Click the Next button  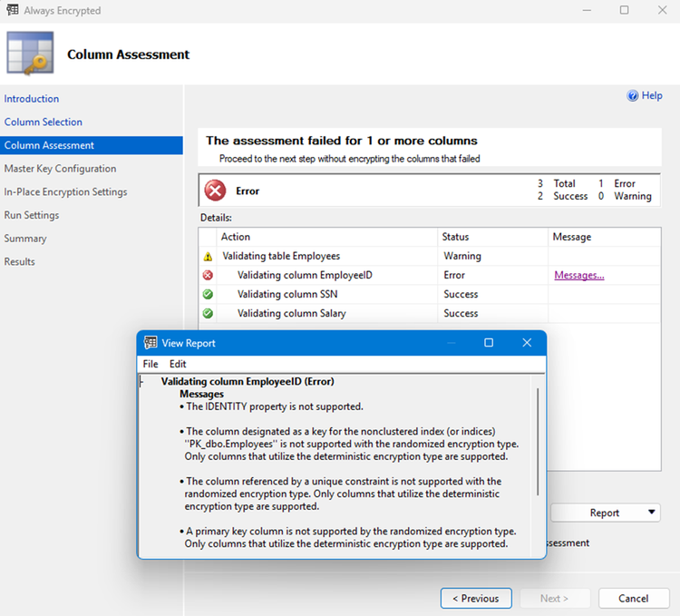point(555,598)
